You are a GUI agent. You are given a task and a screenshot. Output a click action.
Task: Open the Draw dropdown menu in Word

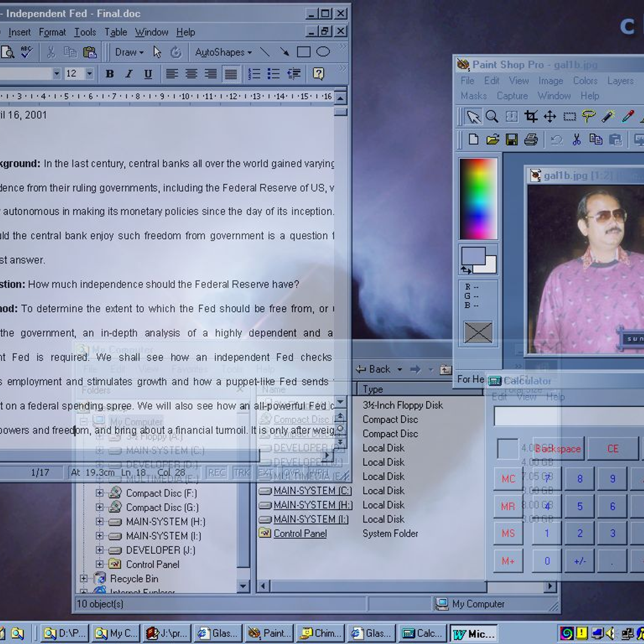129,52
